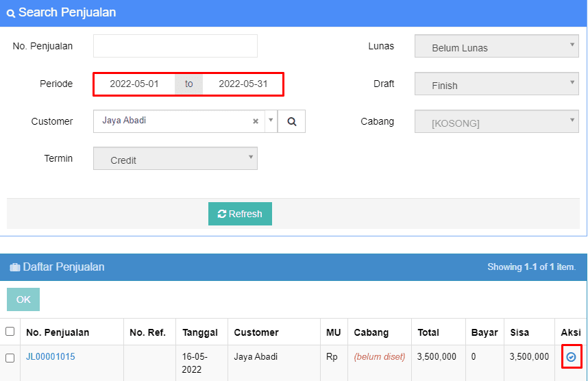
Task: Check the row checkbox for JL00001015
Action: (x=10, y=358)
